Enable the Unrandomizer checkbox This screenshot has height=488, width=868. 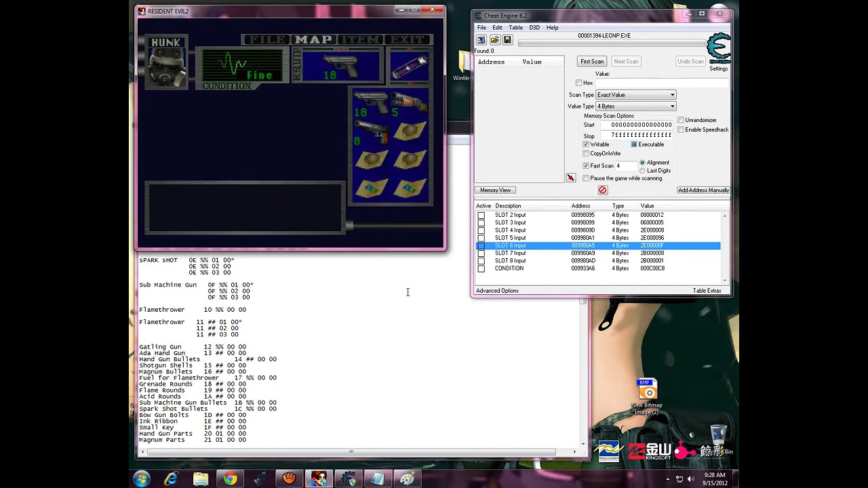point(681,120)
